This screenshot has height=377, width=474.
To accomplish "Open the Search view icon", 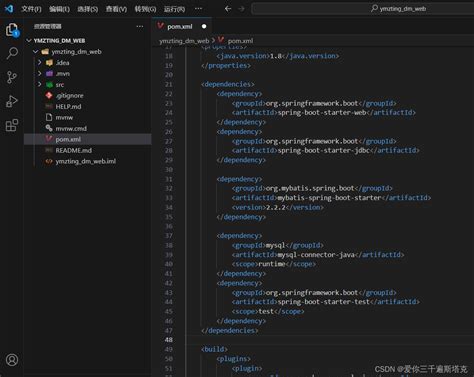I will 12,53.
